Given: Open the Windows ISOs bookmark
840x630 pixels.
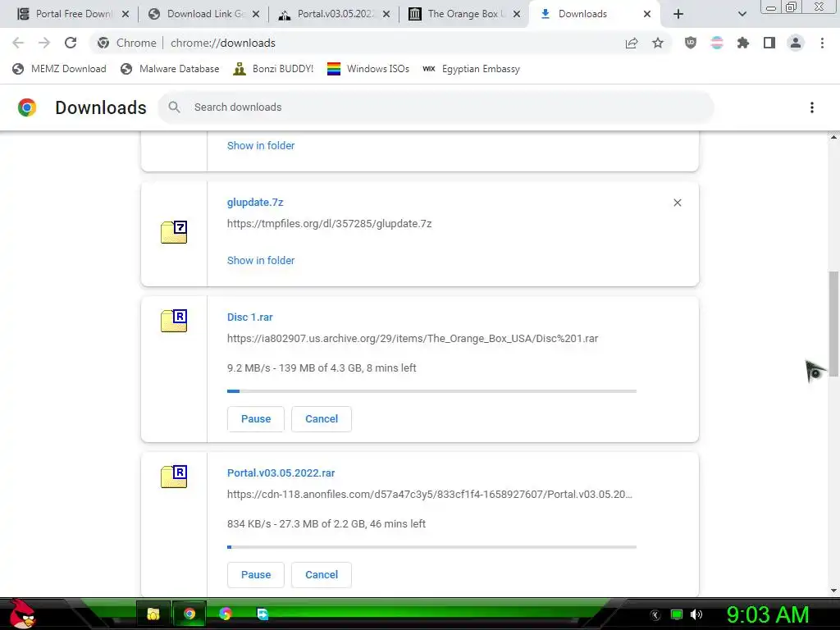Looking at the screenshot, I should click(368, 69).
